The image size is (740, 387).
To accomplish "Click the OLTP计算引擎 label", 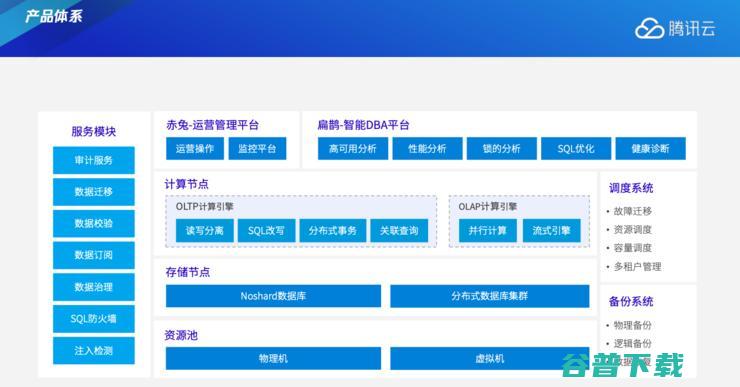I will point(204,206).
